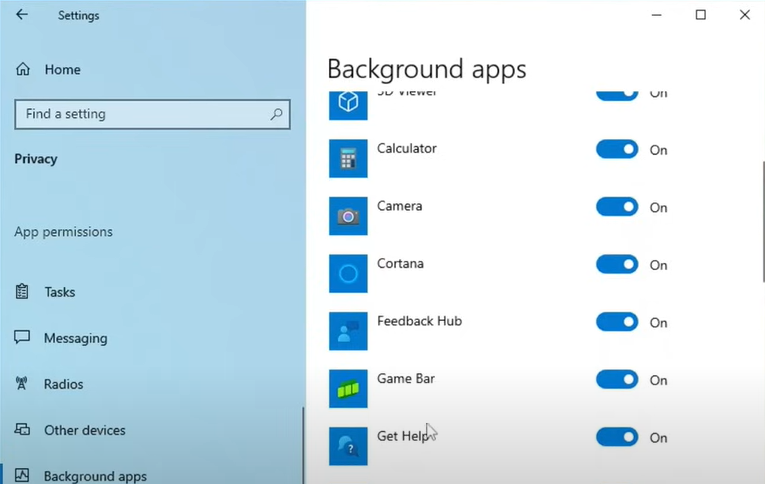Screen dimensions: 765x484
Task: Minimize the Settings window
Action: click(x=657, y=15)
